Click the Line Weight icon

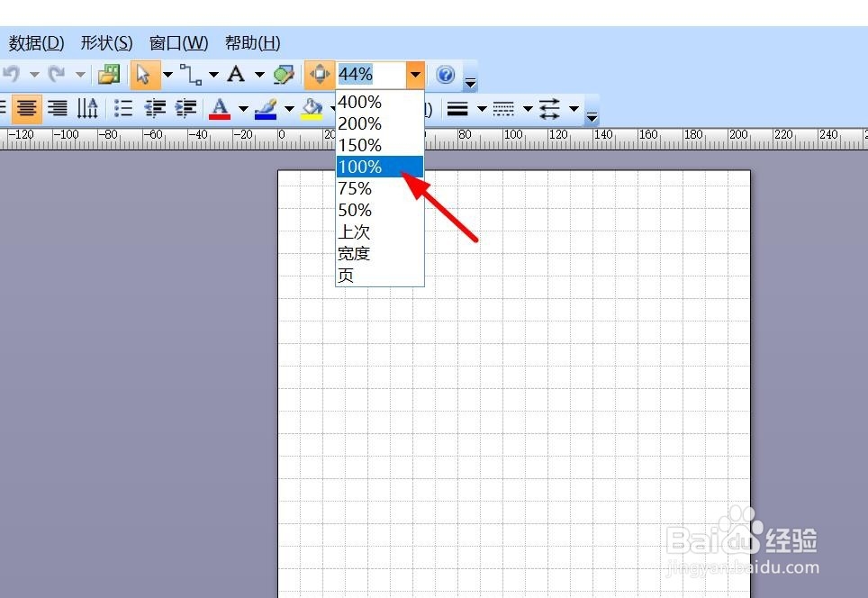pos(457,108)
